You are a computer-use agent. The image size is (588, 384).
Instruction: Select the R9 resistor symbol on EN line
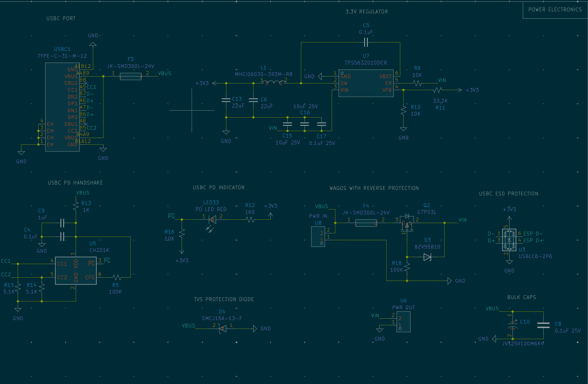(417, 83)
